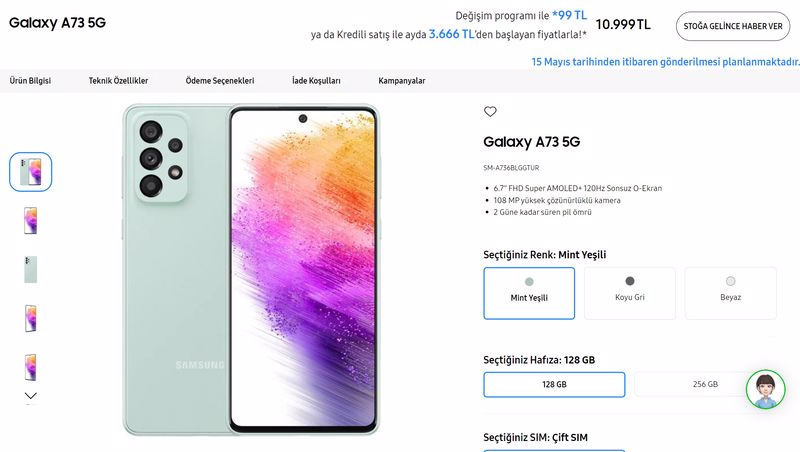Choose 256 GB storage option
Image resolution: width=800 pixels, height=452 pixels.
click(x=705, y=384)
